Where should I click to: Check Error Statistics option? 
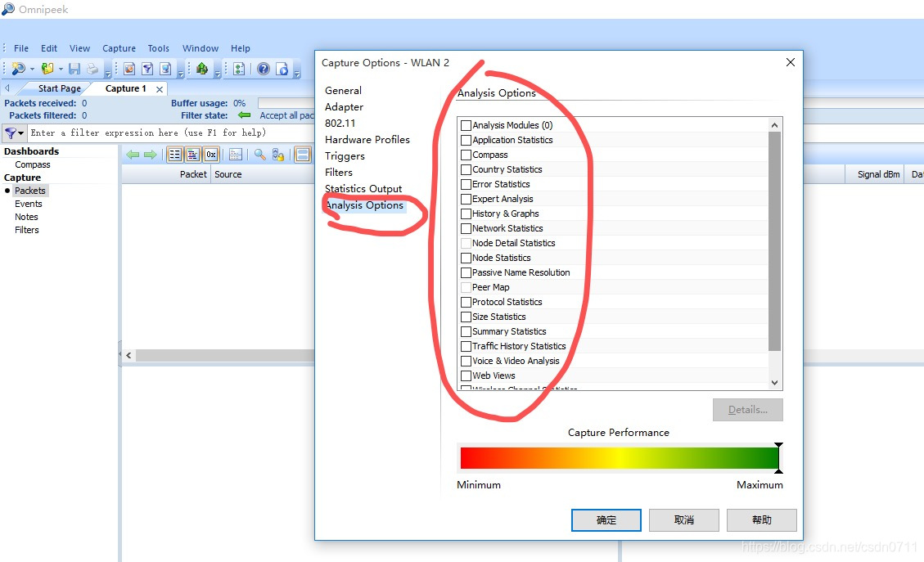pyautogui.click(x=466, y=184)
